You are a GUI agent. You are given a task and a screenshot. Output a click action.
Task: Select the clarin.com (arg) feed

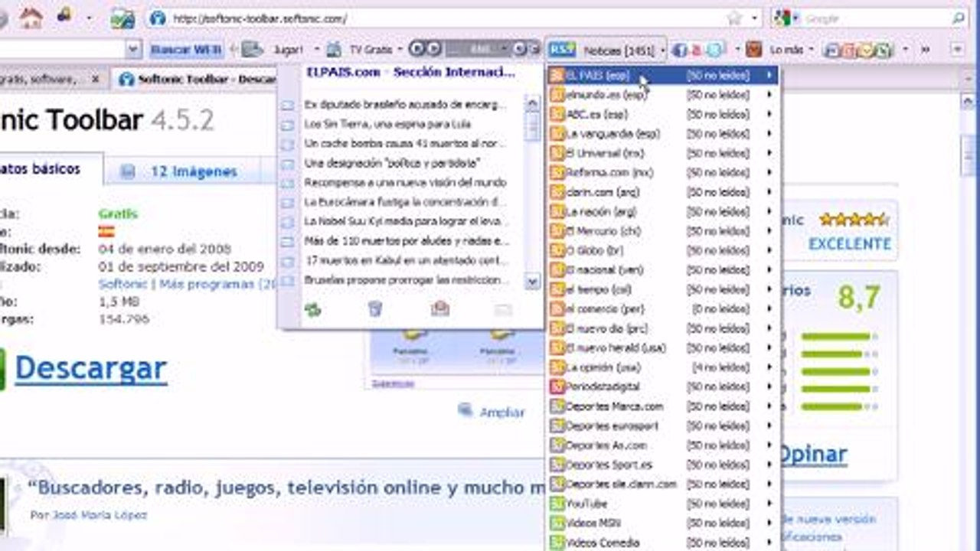[663, 192]
